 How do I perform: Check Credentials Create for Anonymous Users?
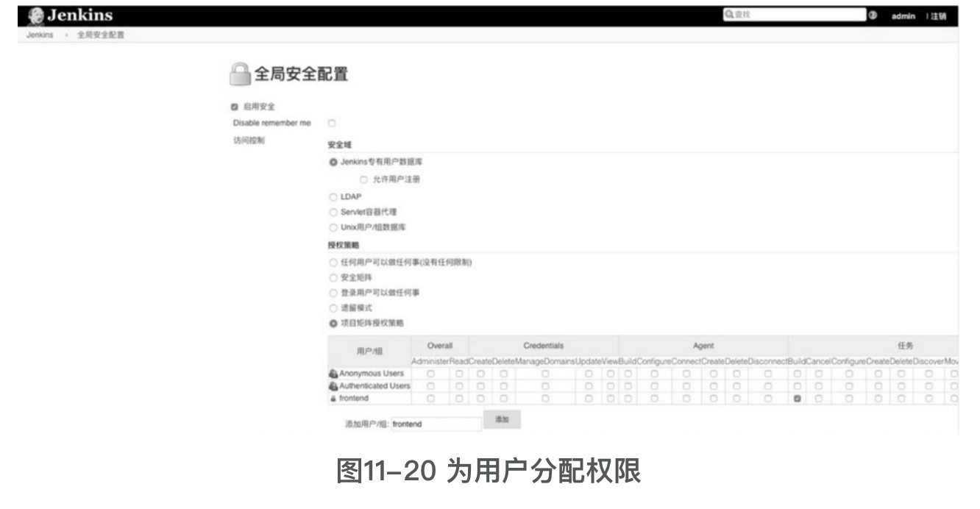coord(480,374)
